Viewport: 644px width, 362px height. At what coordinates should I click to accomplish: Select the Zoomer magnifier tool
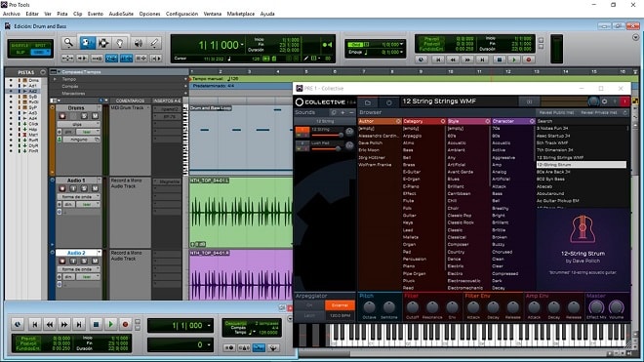(68, 43)
